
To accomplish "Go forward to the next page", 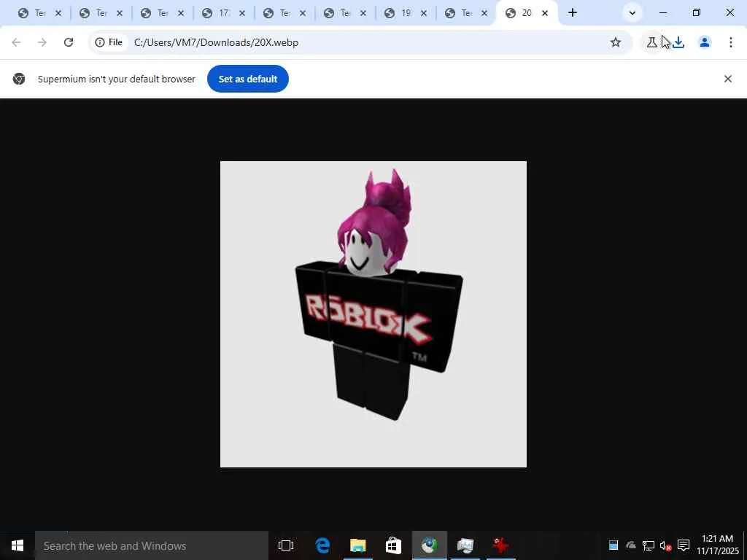I will [42, 42].
